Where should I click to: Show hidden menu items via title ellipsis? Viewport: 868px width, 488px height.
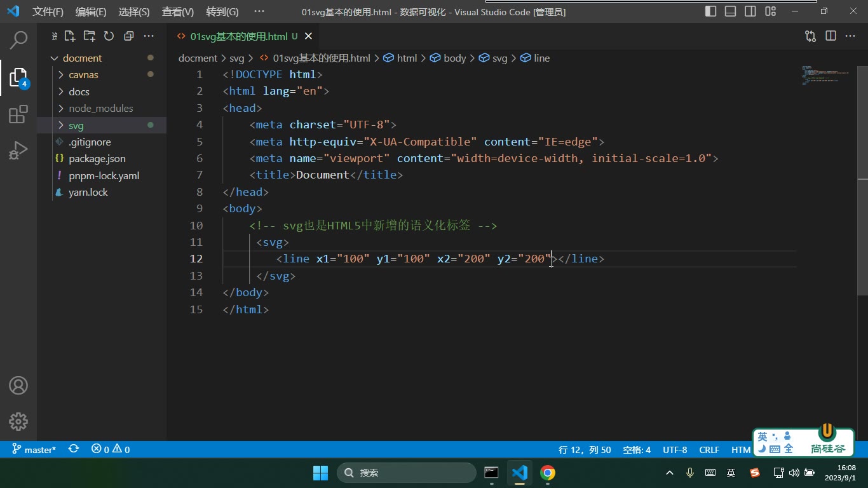[x=259, y=11]
